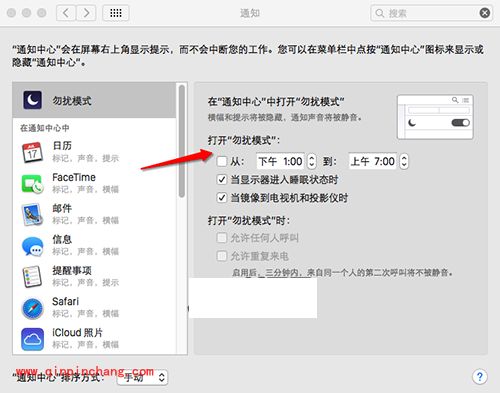
Task: Click the search magnifier icon
Action: coord(380,13)
